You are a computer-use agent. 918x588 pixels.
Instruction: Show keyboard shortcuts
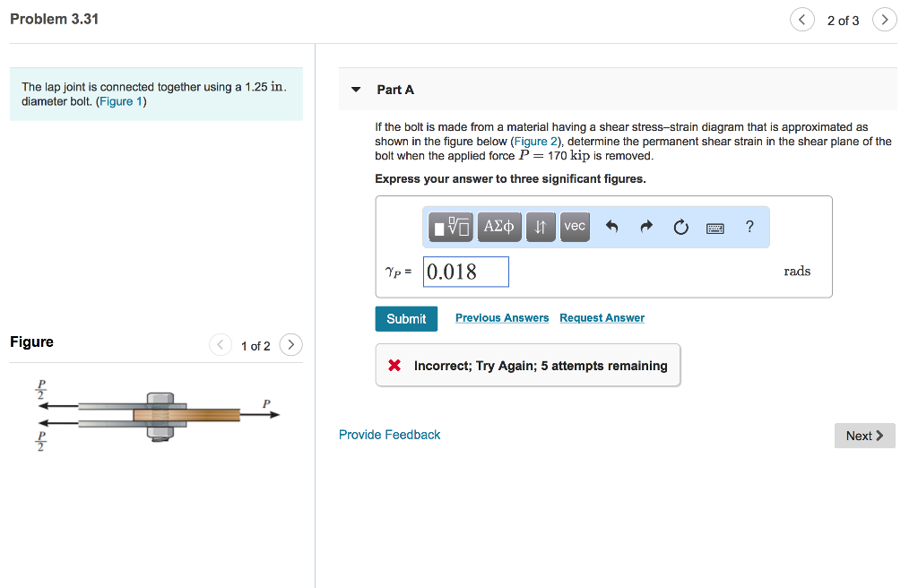(x=715, y=228)
